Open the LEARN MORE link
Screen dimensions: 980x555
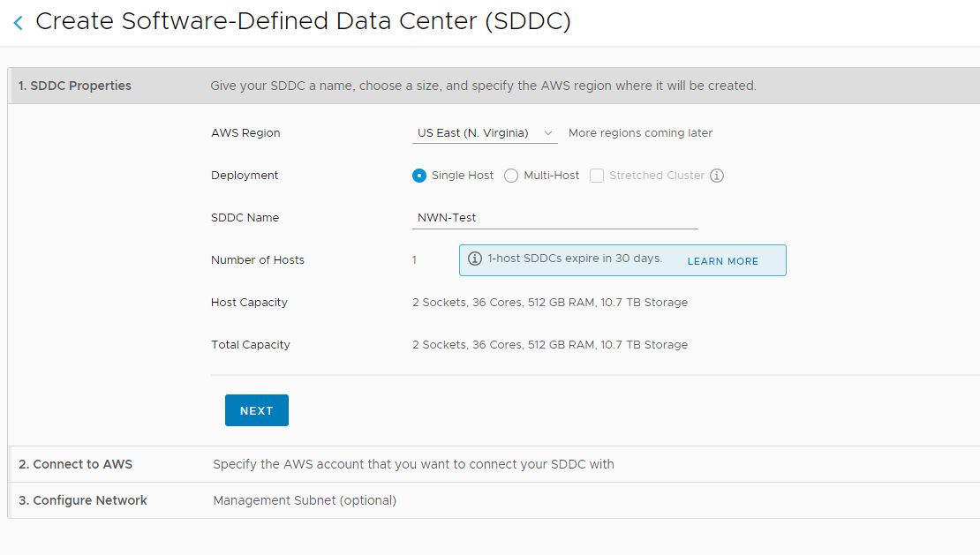[722, 261]
